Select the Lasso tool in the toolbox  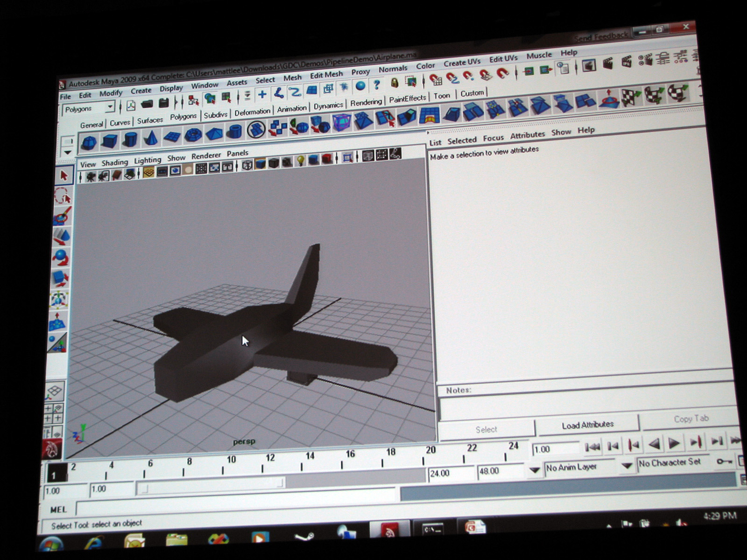point(62,196)
